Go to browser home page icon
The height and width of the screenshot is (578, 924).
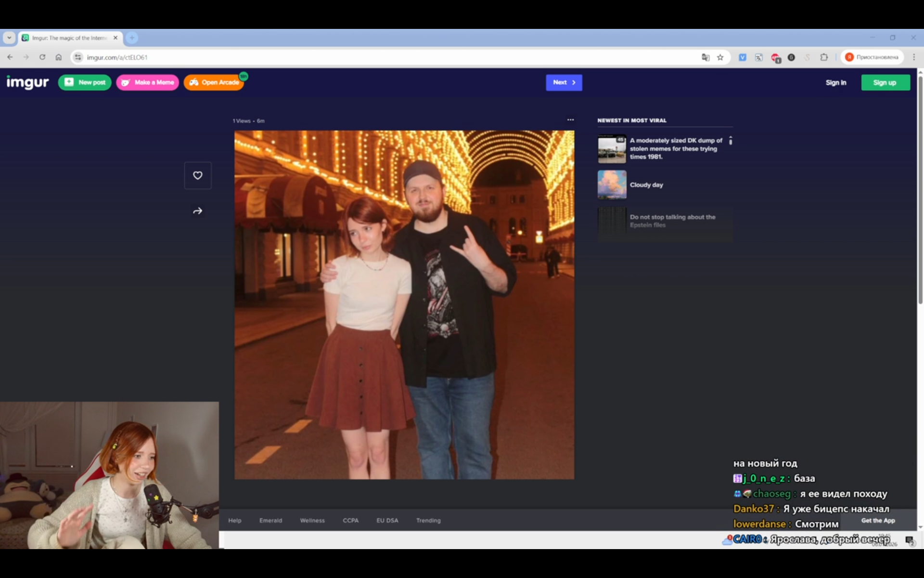coord(59,57)
